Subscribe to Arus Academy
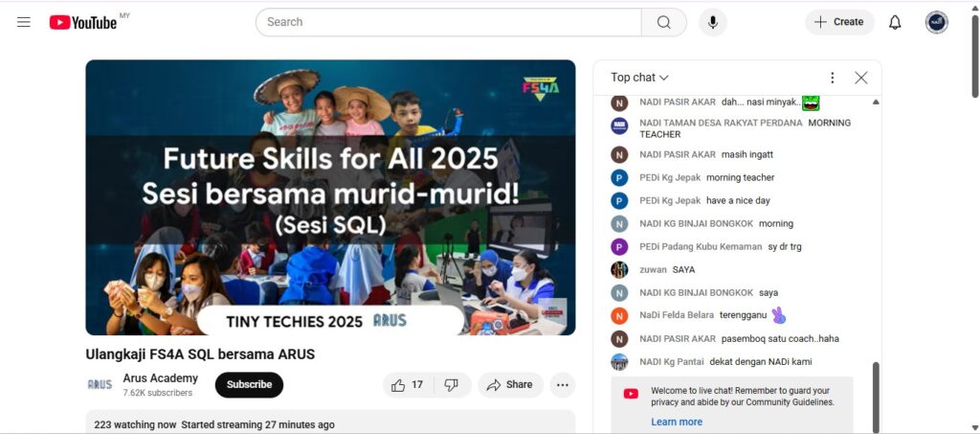 click(249, 385)
